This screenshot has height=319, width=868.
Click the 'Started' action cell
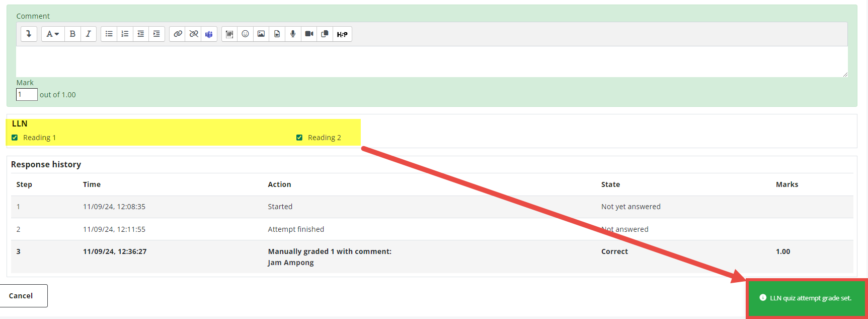[x=280, y=207]
